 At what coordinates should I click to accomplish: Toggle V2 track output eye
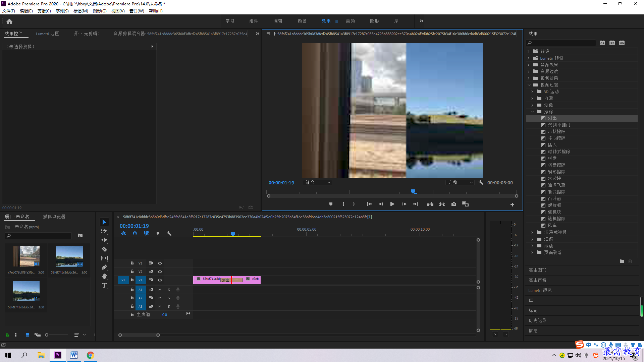click(160, 272)
